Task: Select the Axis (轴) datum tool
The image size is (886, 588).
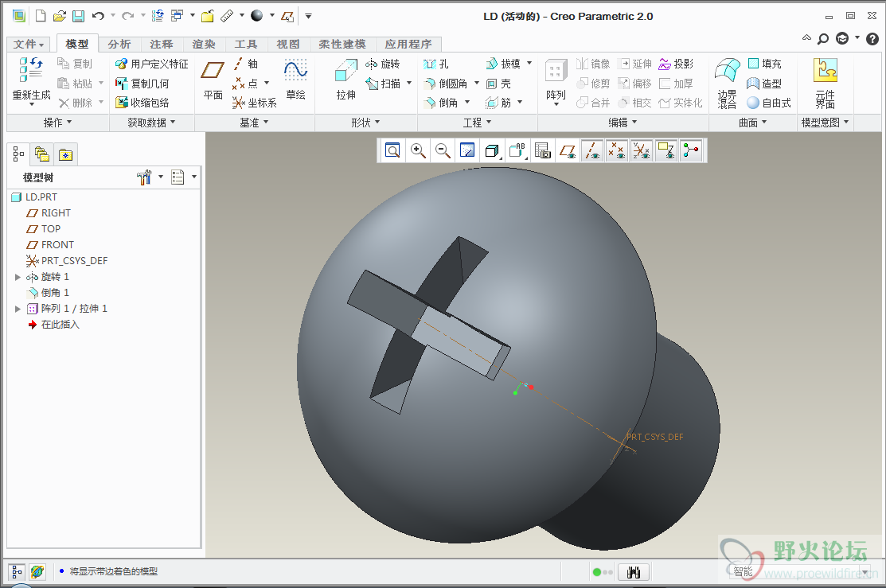Action: tap(245, 64)
